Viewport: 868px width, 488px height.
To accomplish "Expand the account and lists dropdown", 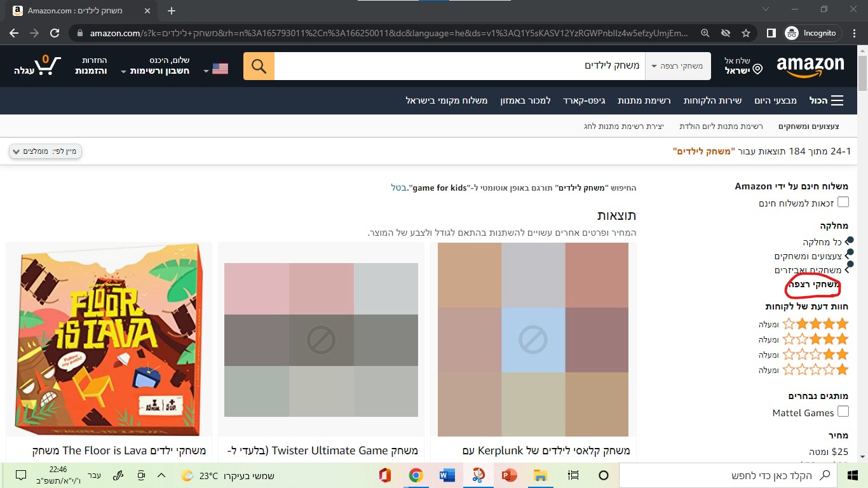I will pos(155,66).
